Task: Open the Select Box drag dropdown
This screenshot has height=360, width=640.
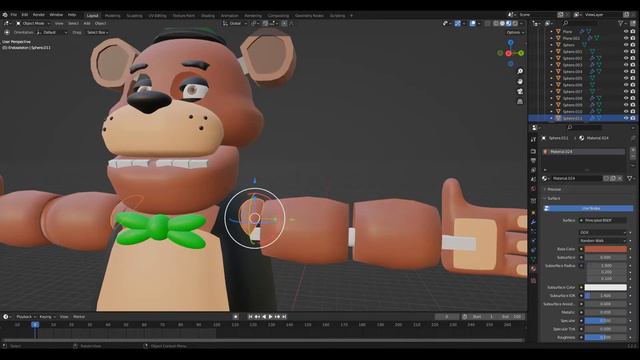Action: click(x=97, y=32)
